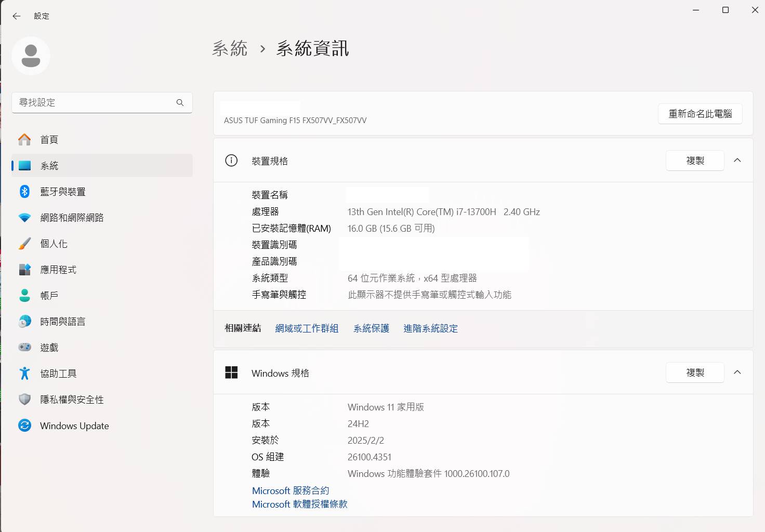The image size is (765, 532).
Task: Click 重新命名此電腦 button
Action: click(700, 114)
